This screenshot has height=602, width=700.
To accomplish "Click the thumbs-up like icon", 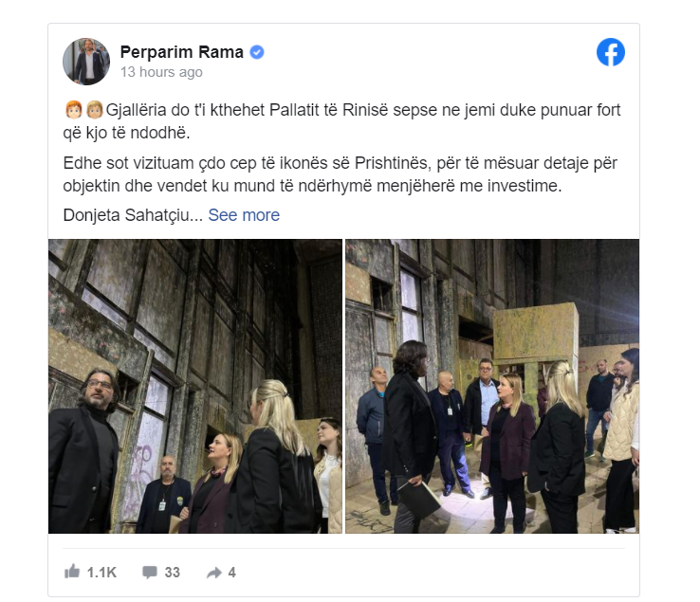I will 72,572.
